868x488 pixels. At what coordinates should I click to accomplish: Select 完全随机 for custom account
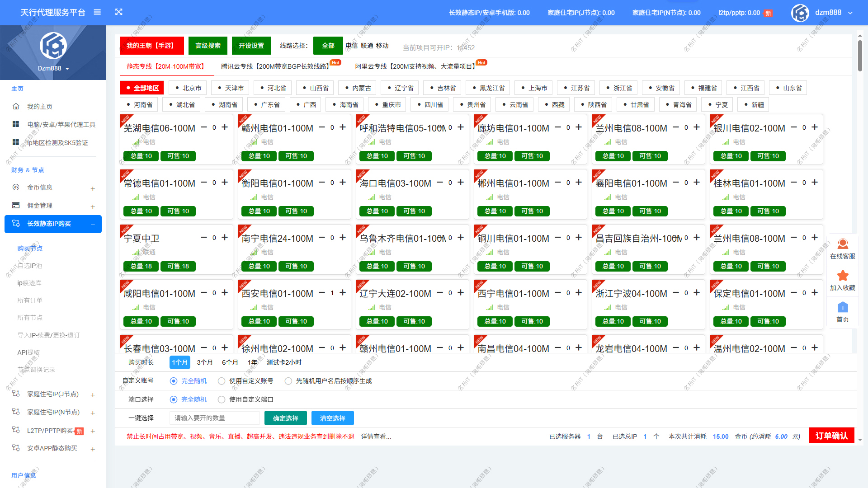coord(174,381)
